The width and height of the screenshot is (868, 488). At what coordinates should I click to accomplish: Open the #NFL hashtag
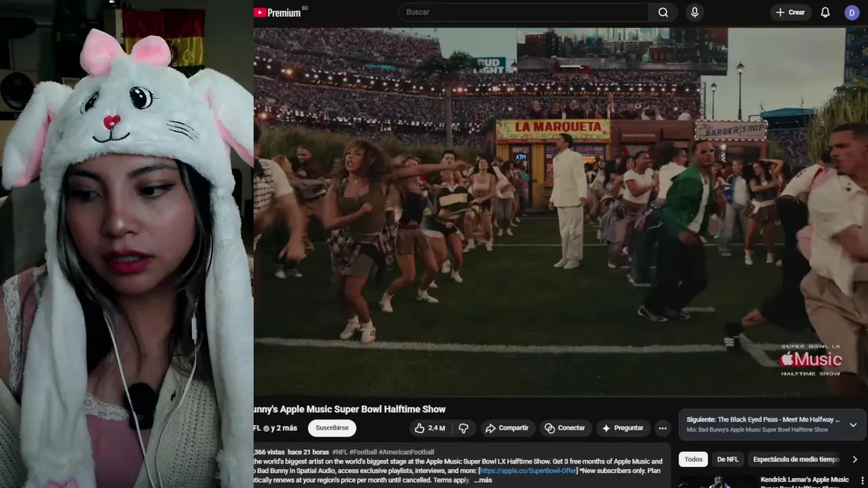tap(340, 452)
